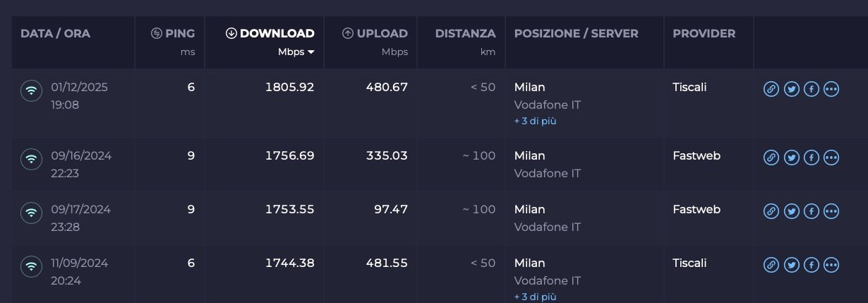Image resolution: width=868 pixels, height=303 pixels.
Task: Open more options for the 09/16/2024 result
Action: pos(831,158)
